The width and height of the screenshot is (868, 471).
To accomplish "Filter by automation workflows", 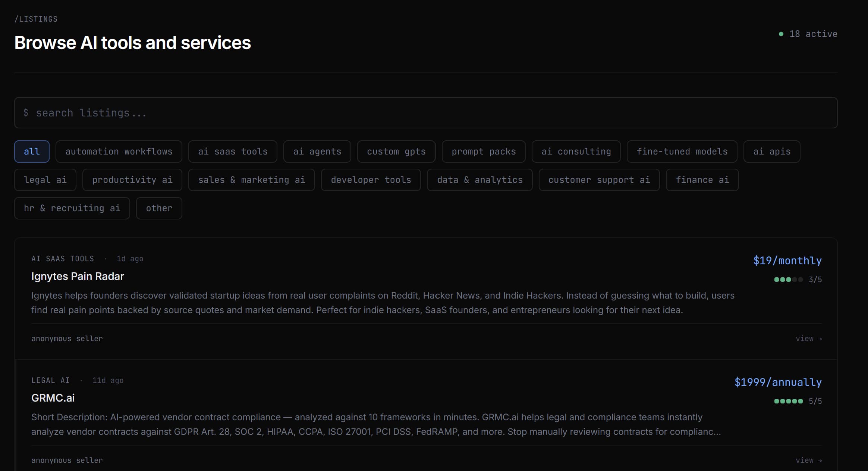I will (x=119, y=152).
